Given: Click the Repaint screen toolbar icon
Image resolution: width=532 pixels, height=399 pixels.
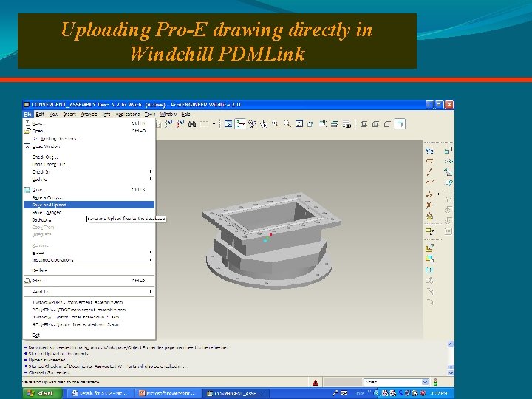Looking at the screenshot, I should click(228, 124).
